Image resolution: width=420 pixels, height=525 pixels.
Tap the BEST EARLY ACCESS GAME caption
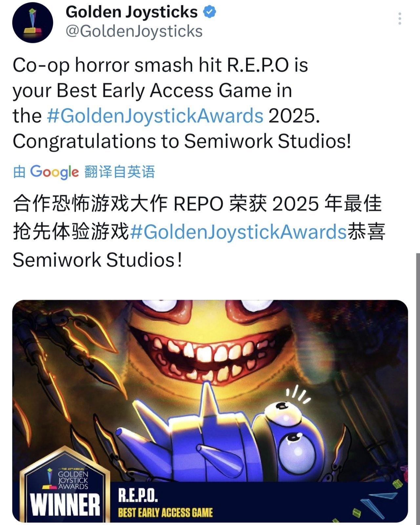coord(165,513)
